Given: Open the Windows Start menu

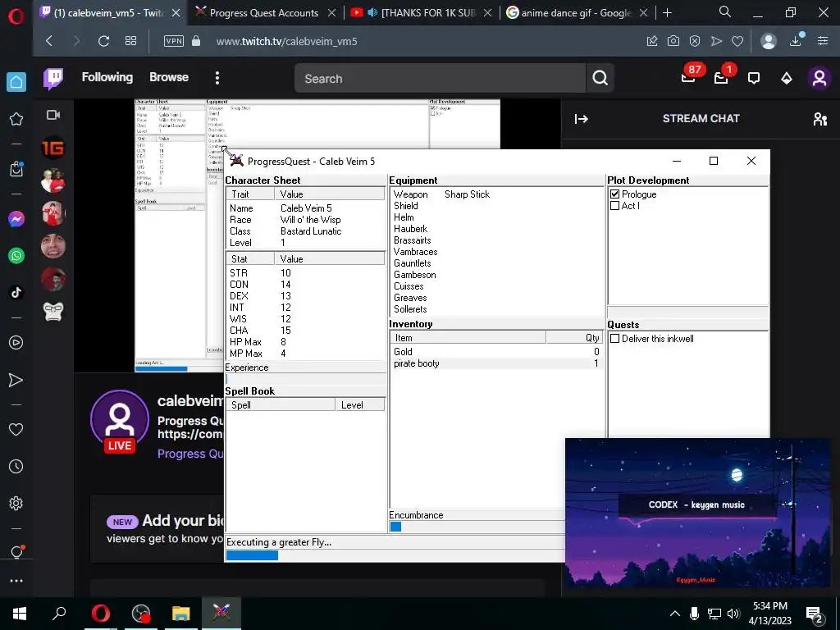Looking at the screenshot, I should tap(20, 614).
